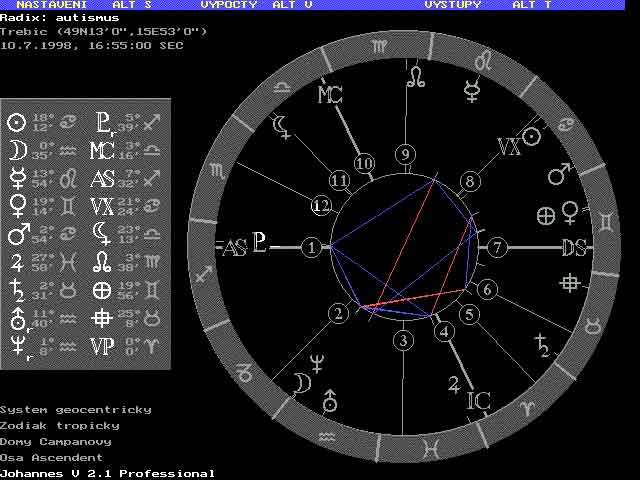Screen dimensions: 640x480
Task: Open the VYSTUPY menu
Action: (x=452, y=5)
